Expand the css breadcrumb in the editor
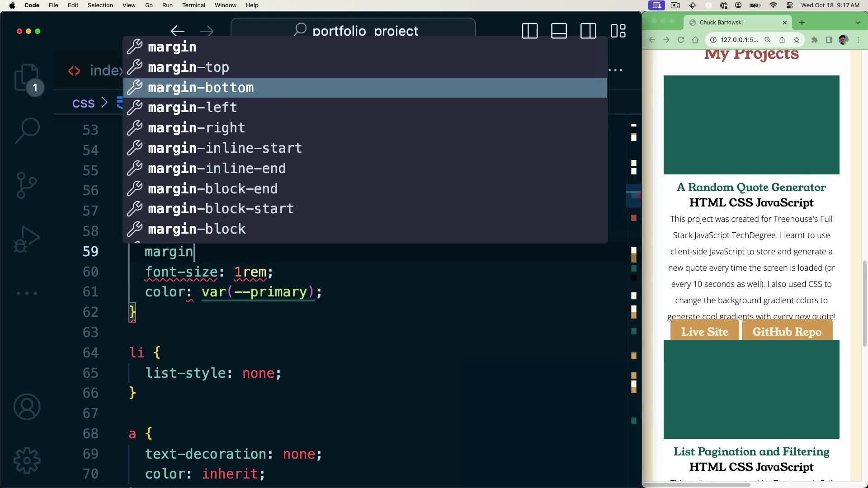The image size is (868, 488). (83, 103)
